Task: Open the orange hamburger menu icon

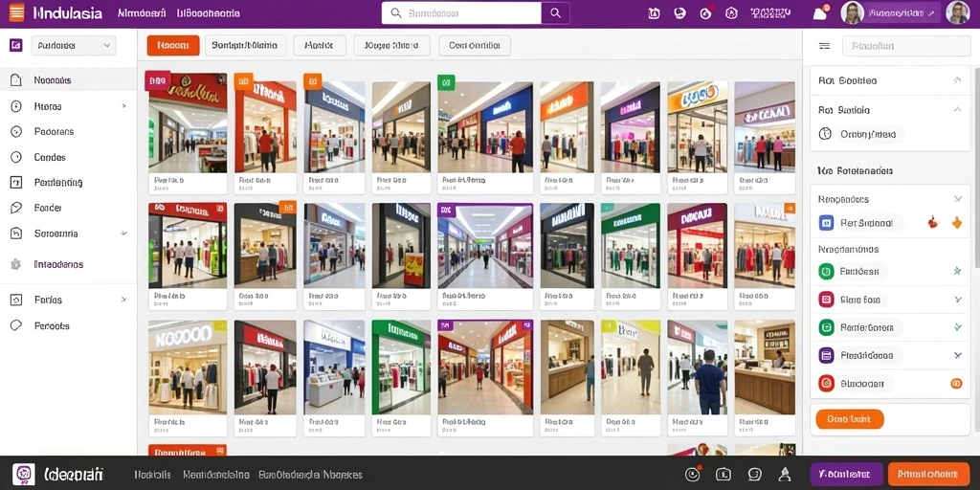Action: tap(17, 12)
